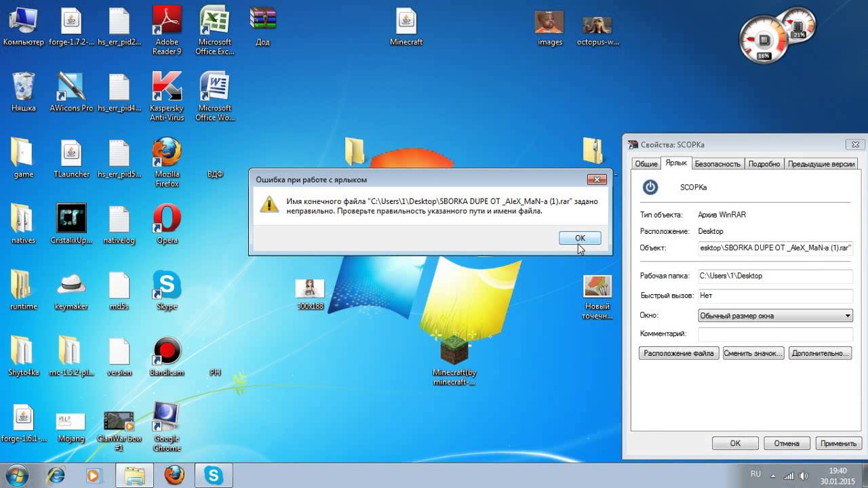Viewport: 868px width, 488px height.
Task: Click OK in the shortcut error dialog
Action: tap(580, 238)
